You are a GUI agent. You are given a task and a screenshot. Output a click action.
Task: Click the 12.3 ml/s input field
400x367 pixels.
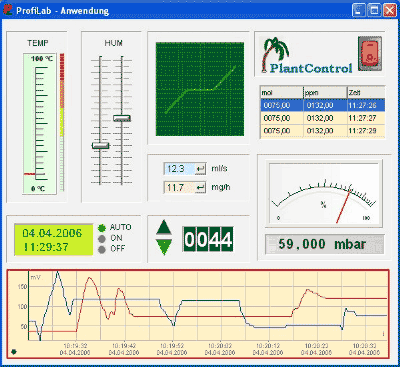pyautogui.click(x=179, y=169)
